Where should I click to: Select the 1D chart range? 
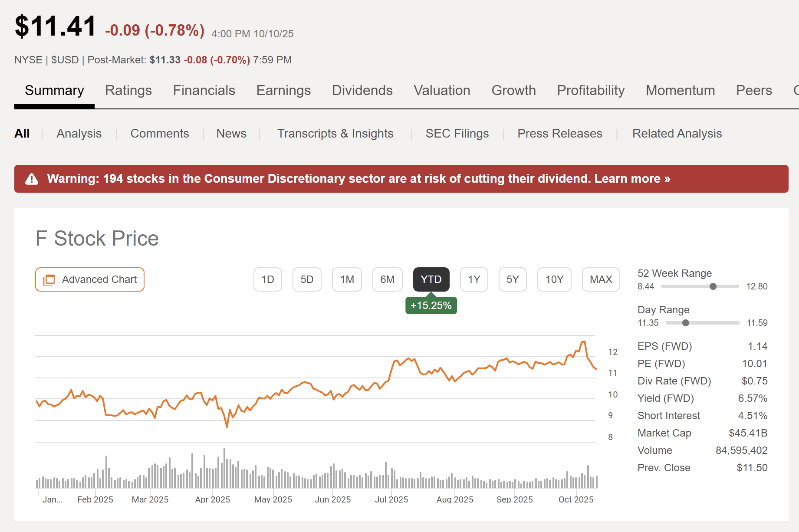click(x=268, y=279)
